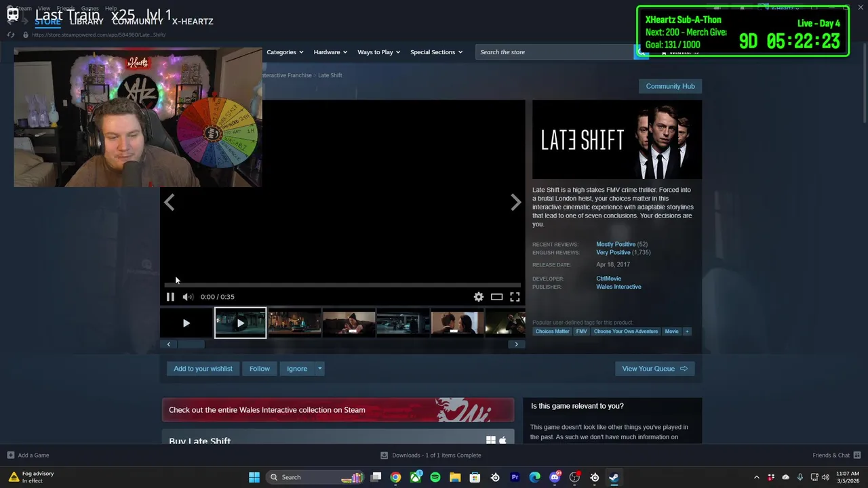Viewport: 868px width, 488px height.
Task: Click the Late Shift breadcrumb link
Action: (330, 75)
